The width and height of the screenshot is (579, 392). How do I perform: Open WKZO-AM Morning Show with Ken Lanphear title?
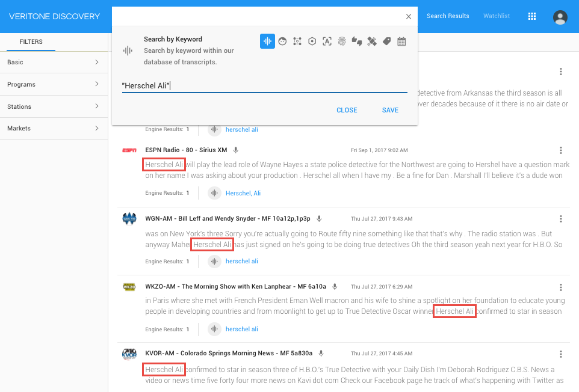coord(235,287)
